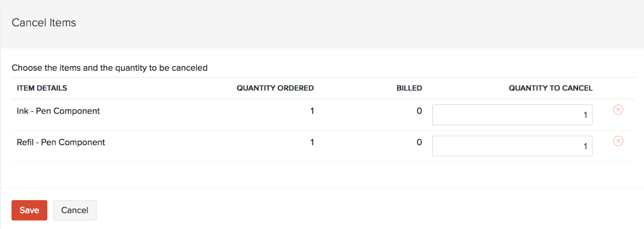Click billed value for Ink row
The image size is (644, 229).
pos(419,111)
